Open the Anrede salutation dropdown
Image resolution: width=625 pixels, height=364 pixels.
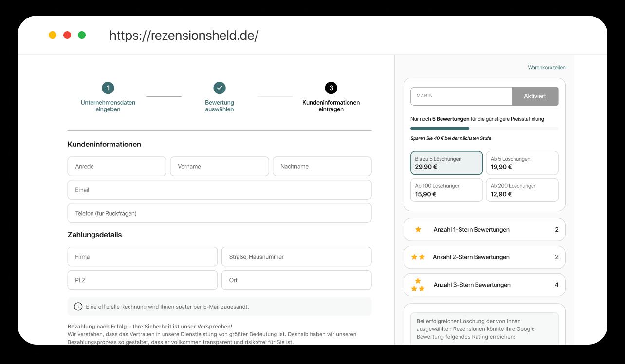pyautogui.click(x=117, y=166)
